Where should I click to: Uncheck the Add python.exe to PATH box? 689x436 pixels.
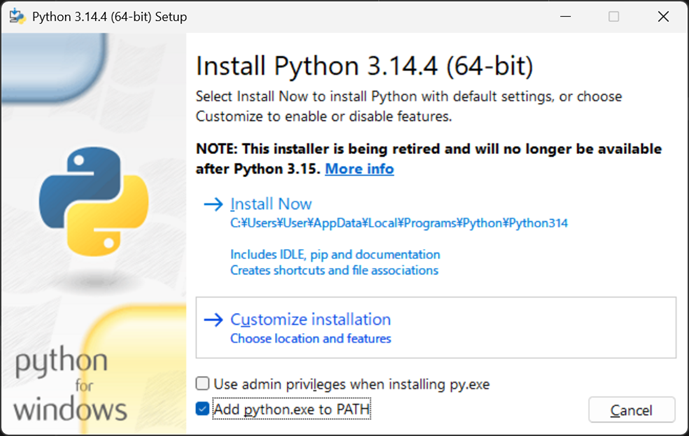[203, 408]
